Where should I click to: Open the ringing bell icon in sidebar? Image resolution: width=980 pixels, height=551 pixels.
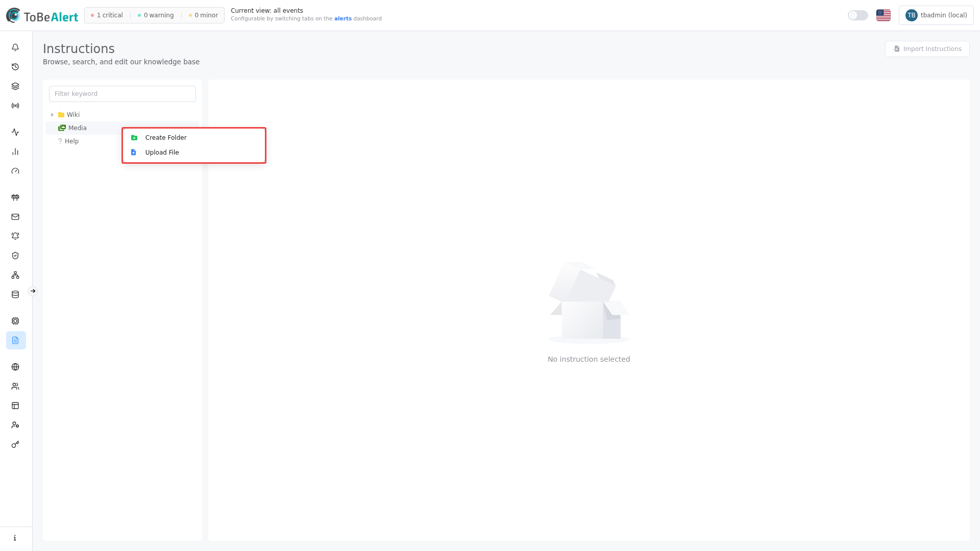tap(15, 236)
